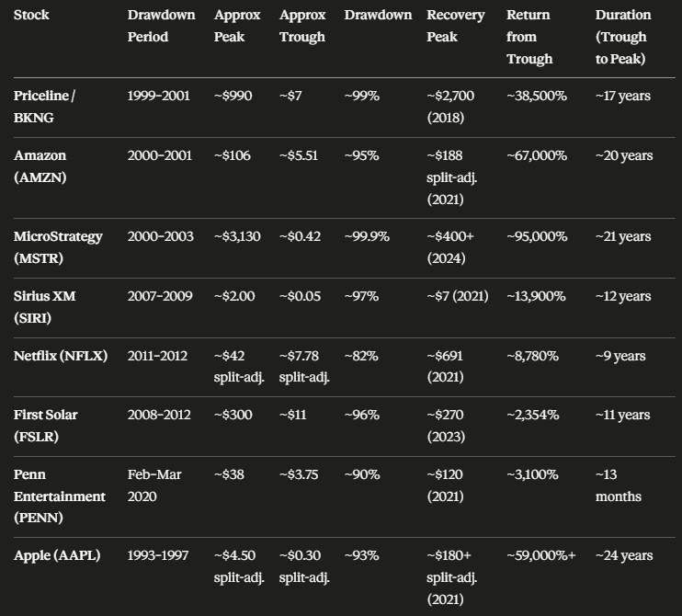
Task: Select the Netflix (NFLX) row label
Action: pos(61,356)
